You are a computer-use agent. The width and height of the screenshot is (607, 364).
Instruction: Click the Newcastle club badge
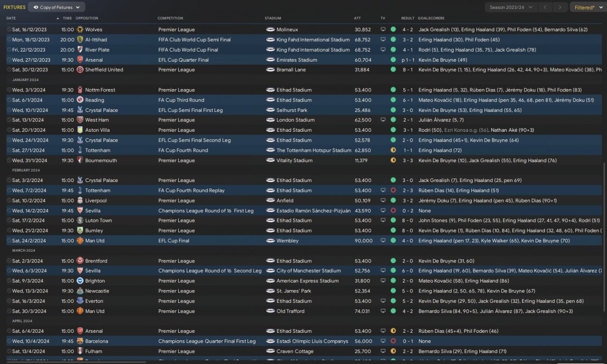[x=80, y=291]
